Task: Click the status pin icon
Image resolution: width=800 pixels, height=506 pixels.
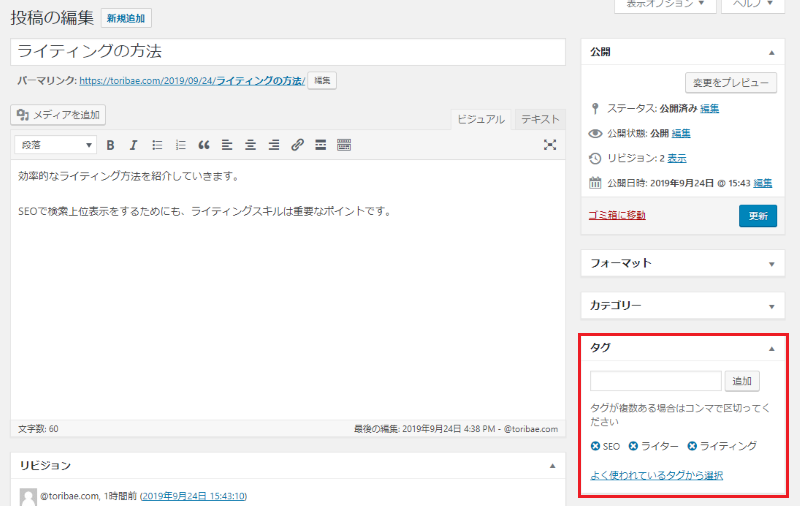Action: [595, 109]
